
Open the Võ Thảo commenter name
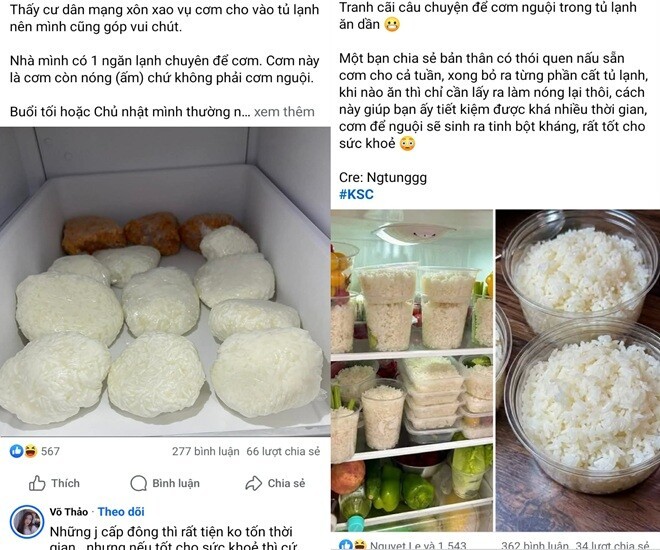[x=69, y=512]
